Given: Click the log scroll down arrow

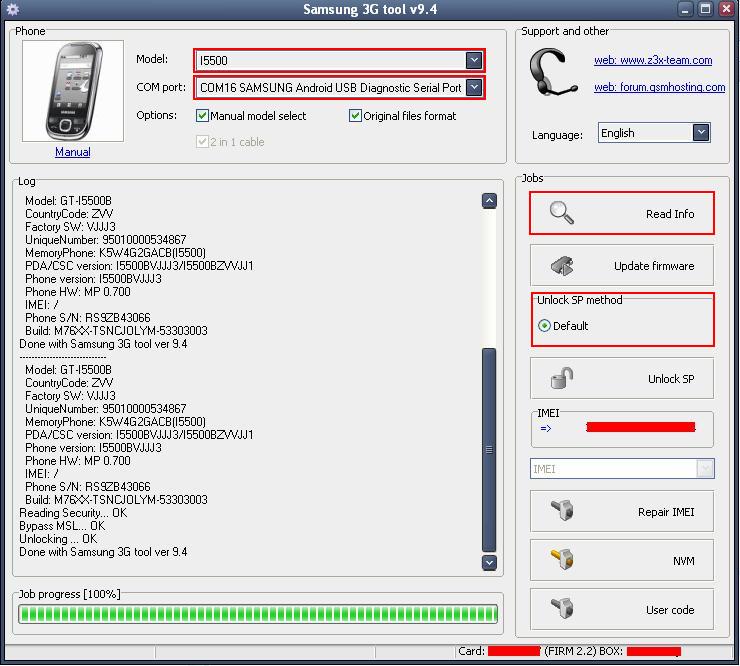Looking at the screenshot, I should pos(489,563).
